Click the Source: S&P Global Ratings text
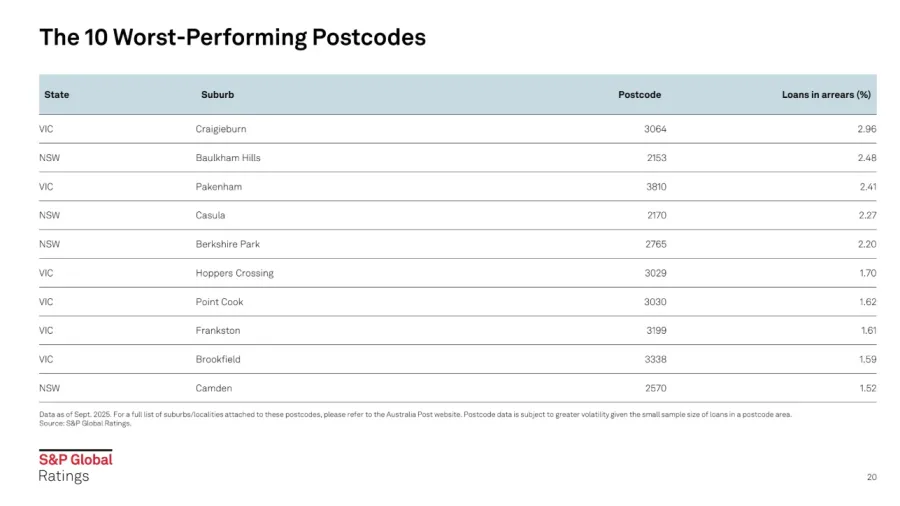 85,423
